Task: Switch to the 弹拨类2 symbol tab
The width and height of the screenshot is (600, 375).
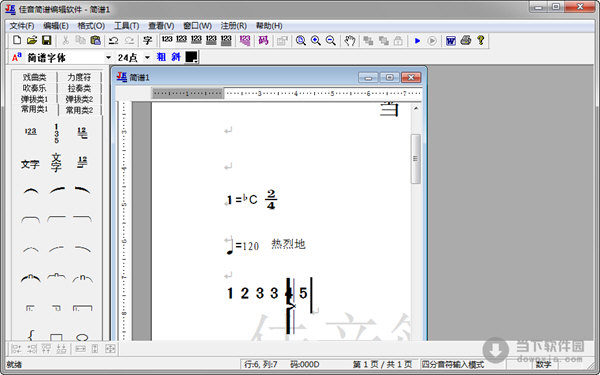Action: (x=79, y=99)
